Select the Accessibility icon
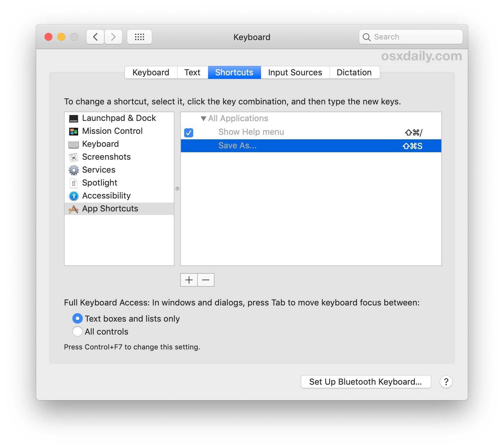Viewport: 504px width, 448px height. (74, 196)
